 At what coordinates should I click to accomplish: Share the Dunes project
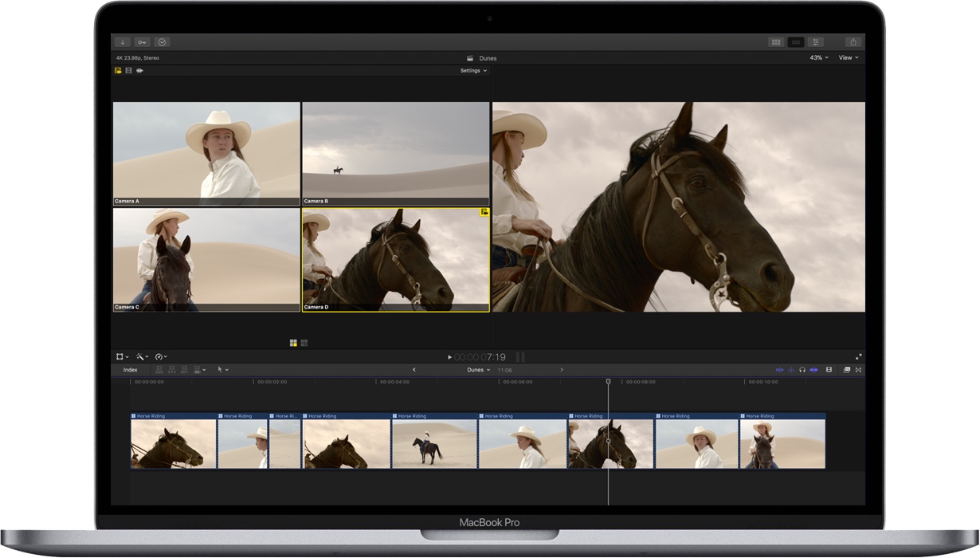(853, 41)
